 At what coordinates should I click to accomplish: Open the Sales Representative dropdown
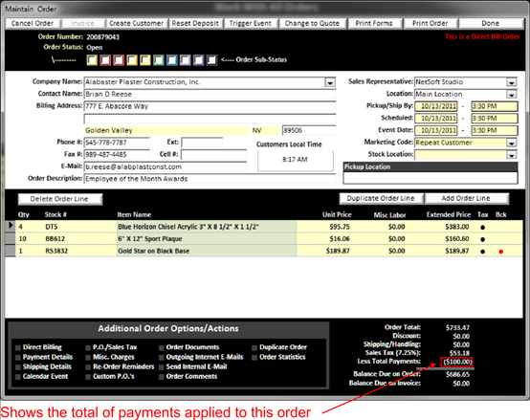pyautogui.click(x=512, y=82)
